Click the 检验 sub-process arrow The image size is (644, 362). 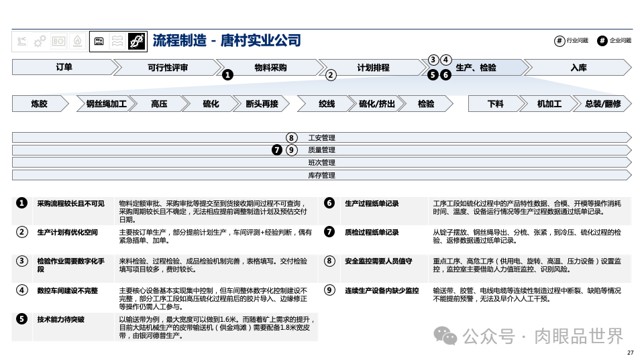pyautogui.click(x=426, y=104)
